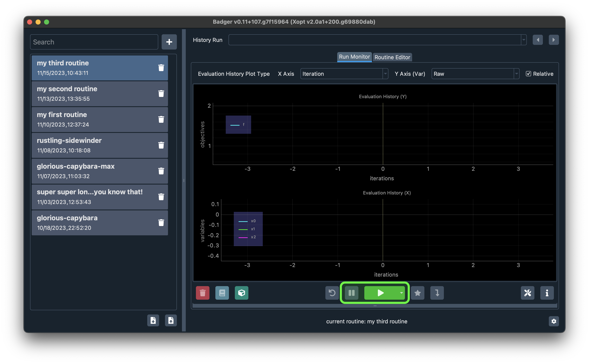Select 'my first routine' in the list
Screen dimensions: 589x364
pyautogui.click(x=100, y=119)
